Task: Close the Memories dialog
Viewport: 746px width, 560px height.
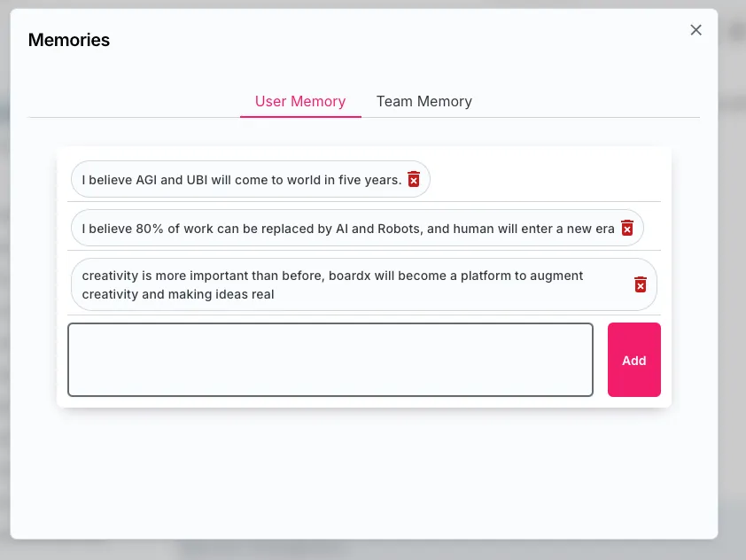Action: pyautogui.click(x=695, y=30)
